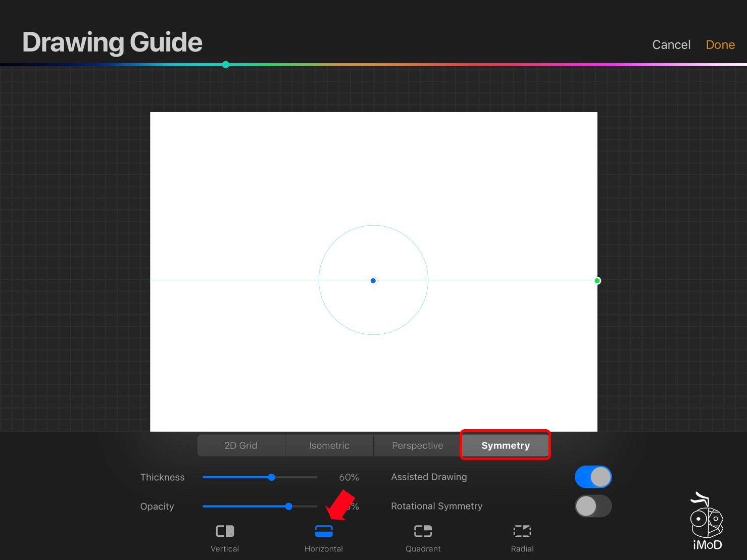Select the Horizontal symmetry icon
The width and height of the screenshot is (747, 560).
coord(324,531)
